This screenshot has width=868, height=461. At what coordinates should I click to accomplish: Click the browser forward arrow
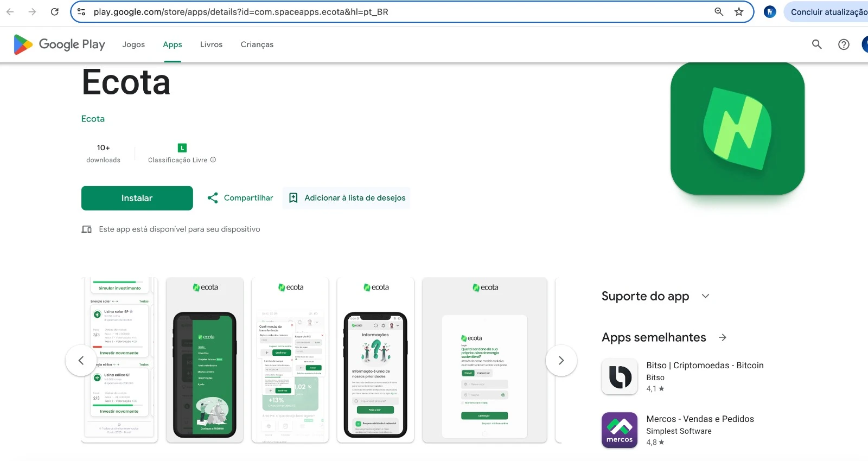pyautogui.click(x=32, y=11)
